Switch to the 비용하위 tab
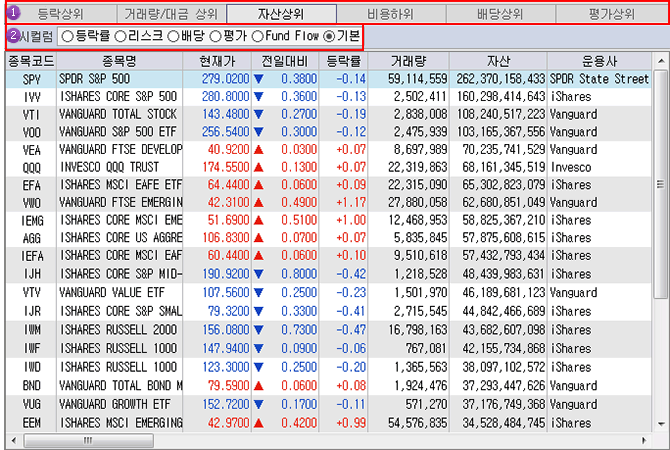The width and height of the screenshot is (670, 450). click(x=391, y=14)
